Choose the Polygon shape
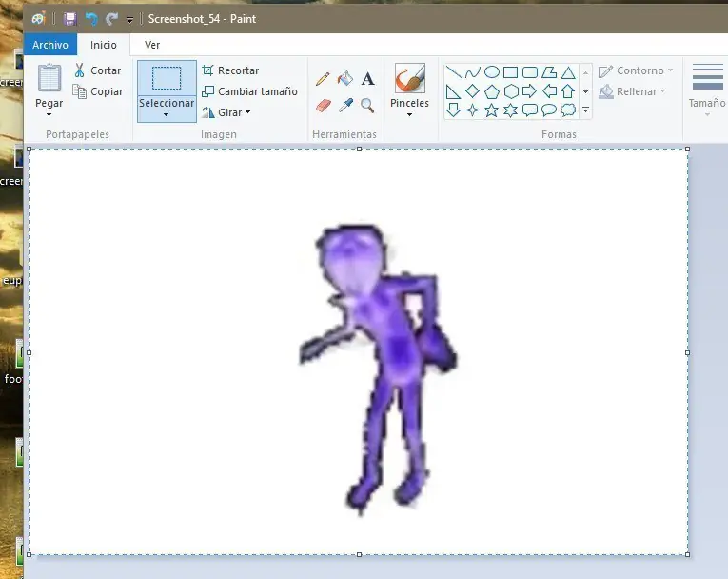 [x=549, y=72]
